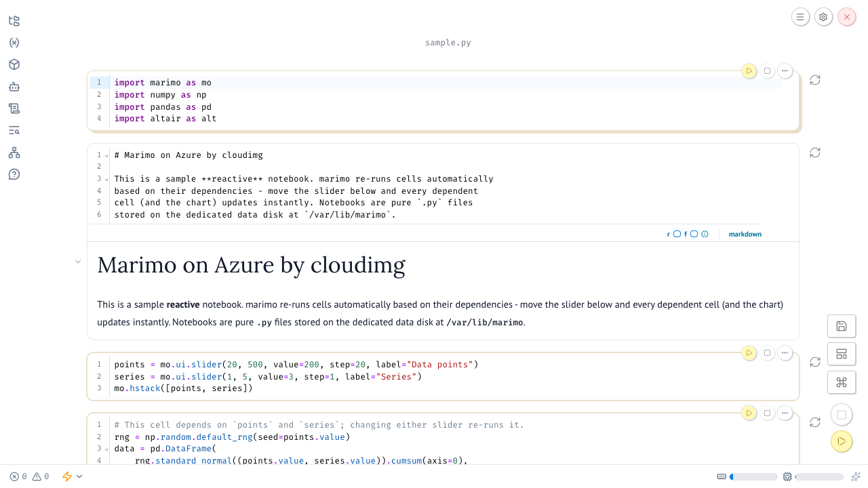
Task: Open the variables panel in sidebar
Action: (14, 43)
